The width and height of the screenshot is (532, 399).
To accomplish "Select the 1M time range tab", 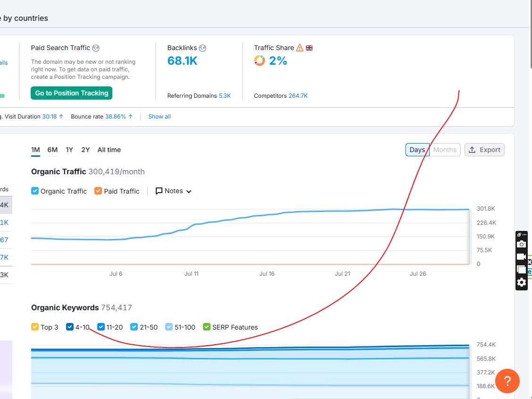I will (x=35, y=150).
